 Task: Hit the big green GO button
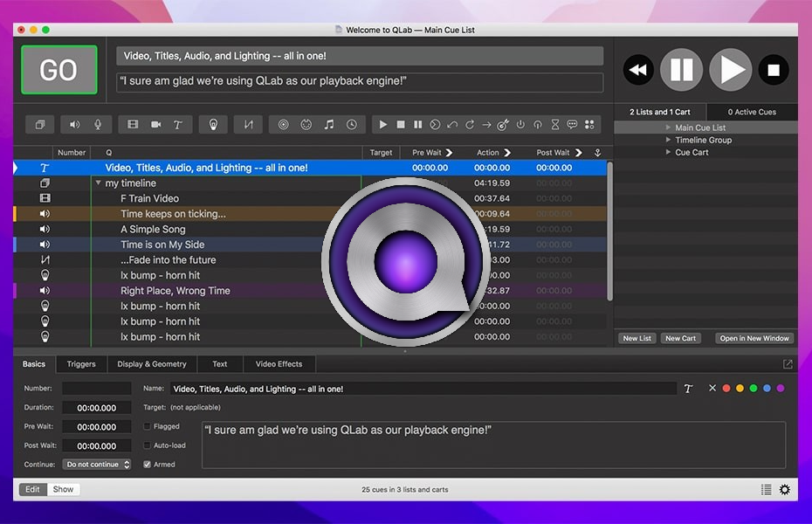pyautogui.click(x=59, y=70)
